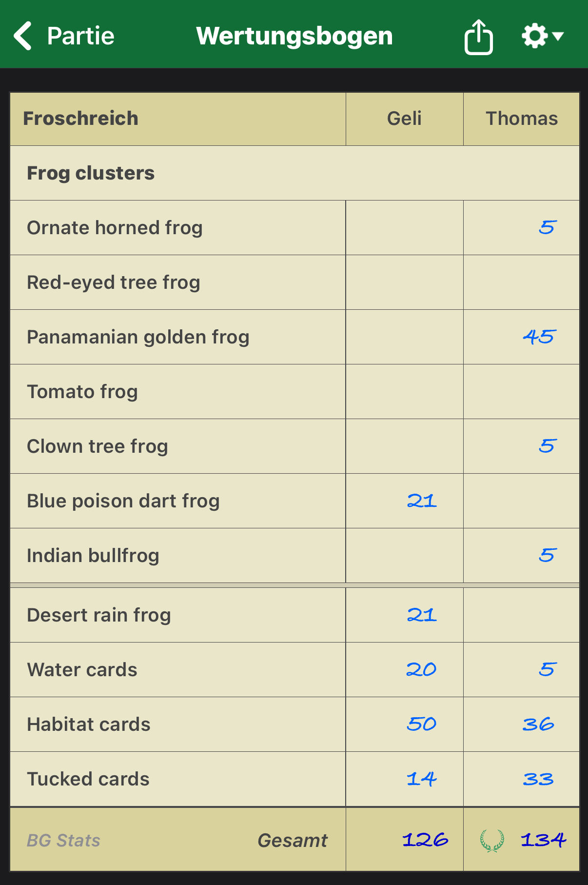This screenshot has width=588, height=885.
Task: Tap Geli's Habitat cards score 50
Action: [422, 724]
